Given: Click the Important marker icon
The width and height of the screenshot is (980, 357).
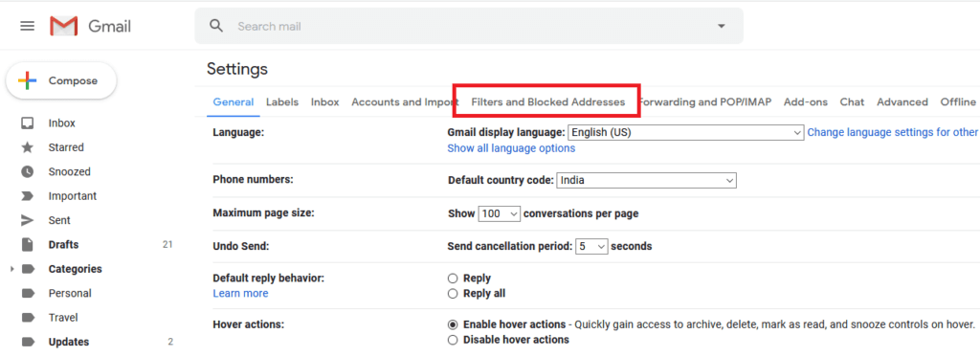Looking at the screenshot, I should 28,195.
